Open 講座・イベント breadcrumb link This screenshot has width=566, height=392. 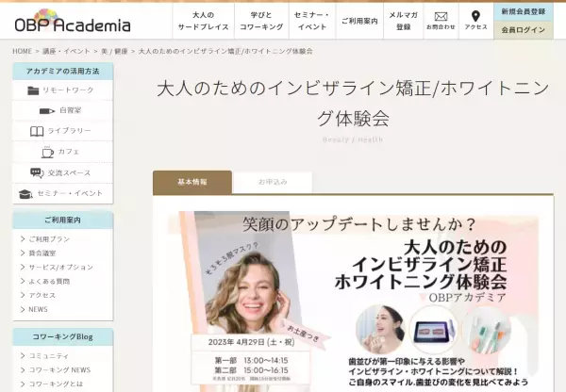click(x=66, y=51)
